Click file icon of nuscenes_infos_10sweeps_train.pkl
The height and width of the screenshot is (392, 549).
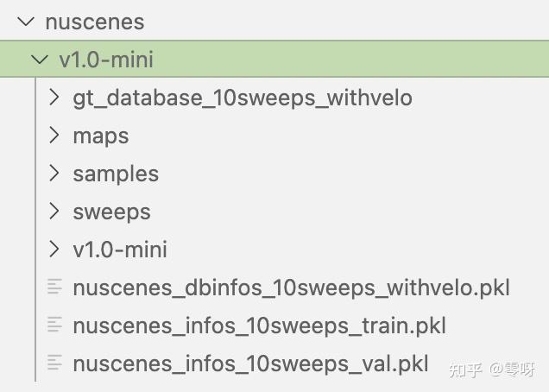point(54,325)
